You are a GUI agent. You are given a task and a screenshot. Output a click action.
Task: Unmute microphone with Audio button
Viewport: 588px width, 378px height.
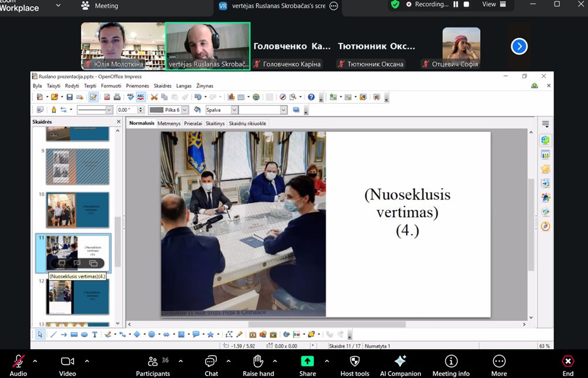18,365
